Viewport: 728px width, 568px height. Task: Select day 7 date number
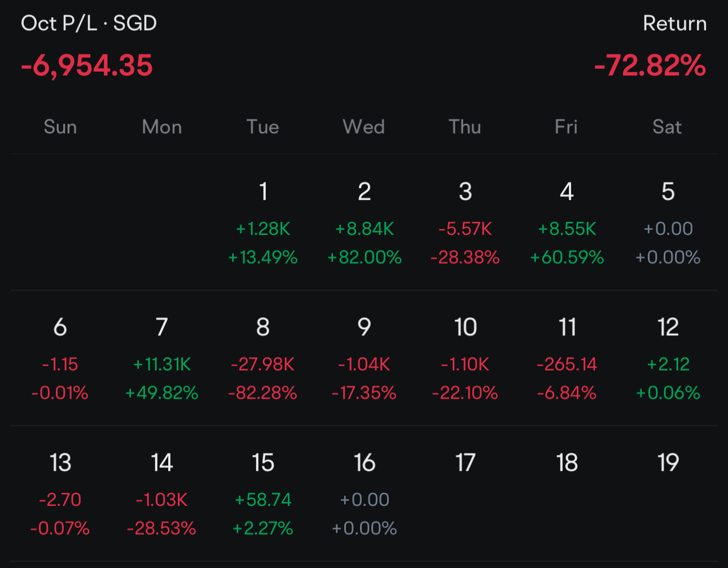click(x=162, y=327)
